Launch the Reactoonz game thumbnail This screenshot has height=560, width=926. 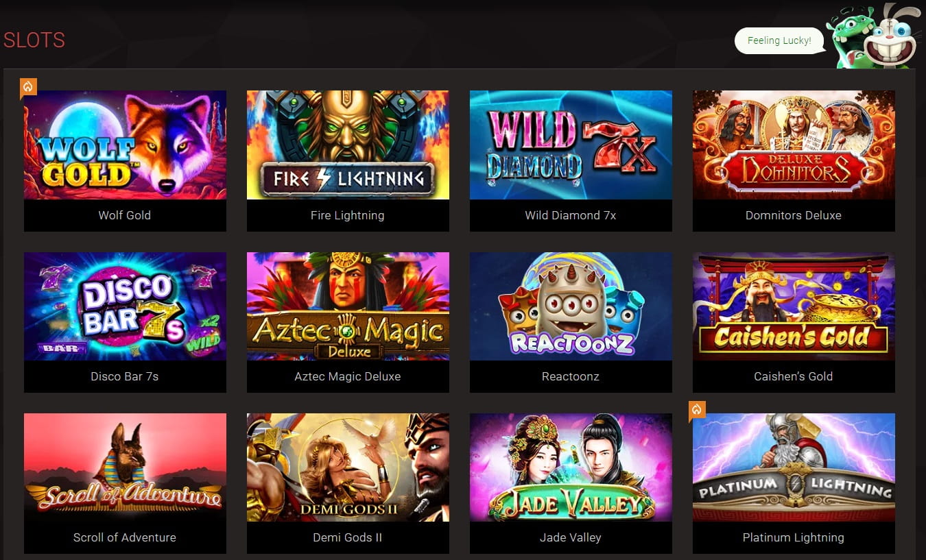point(571,306)
